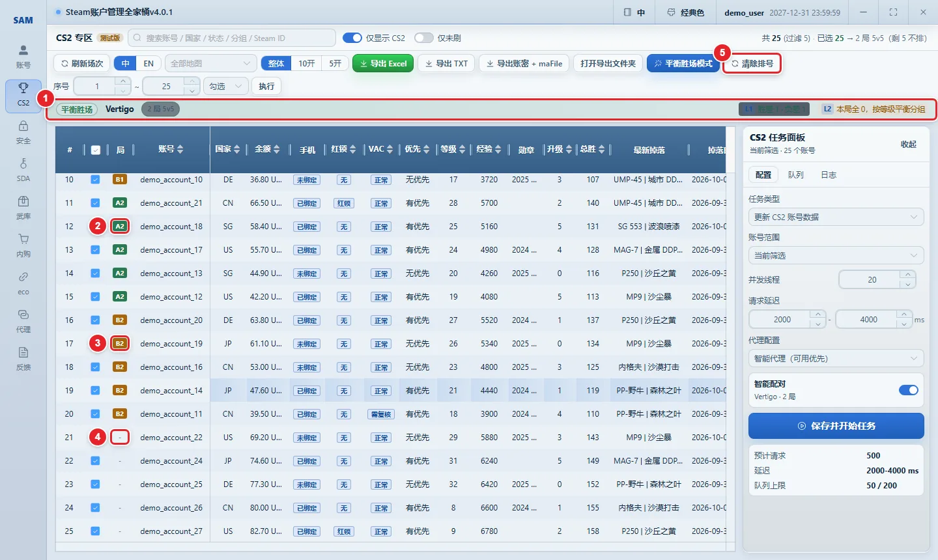Open the 反馈 feedback sidebar section

point(23,359)
